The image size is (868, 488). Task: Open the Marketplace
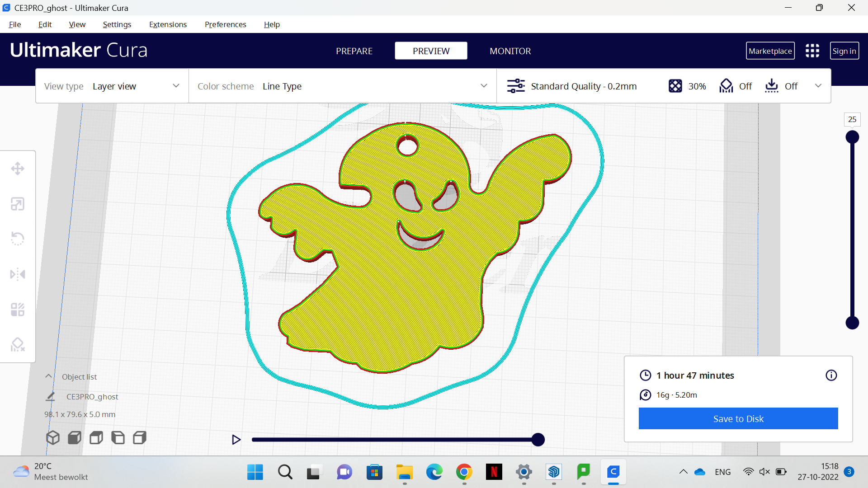click(770, 51)
